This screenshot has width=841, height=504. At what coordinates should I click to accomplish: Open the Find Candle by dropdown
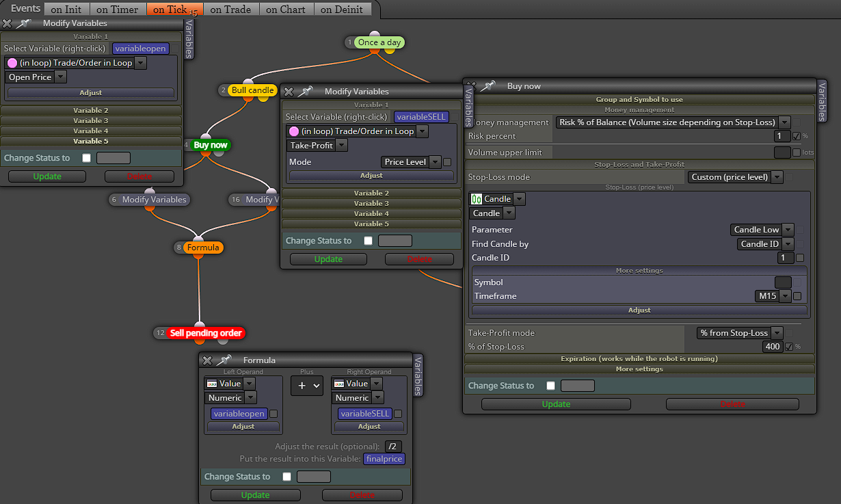click(765, 244)
